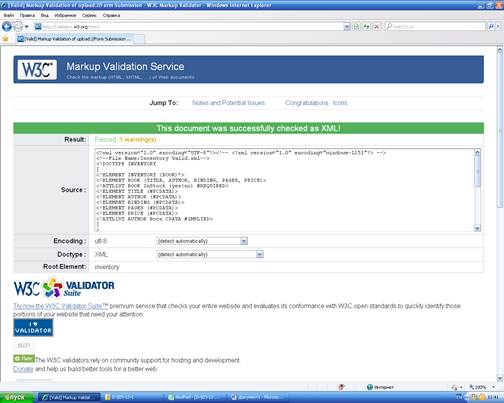Open the Файл menu
This screenshot has width=504, height=403.
click(x=9, y=15)
